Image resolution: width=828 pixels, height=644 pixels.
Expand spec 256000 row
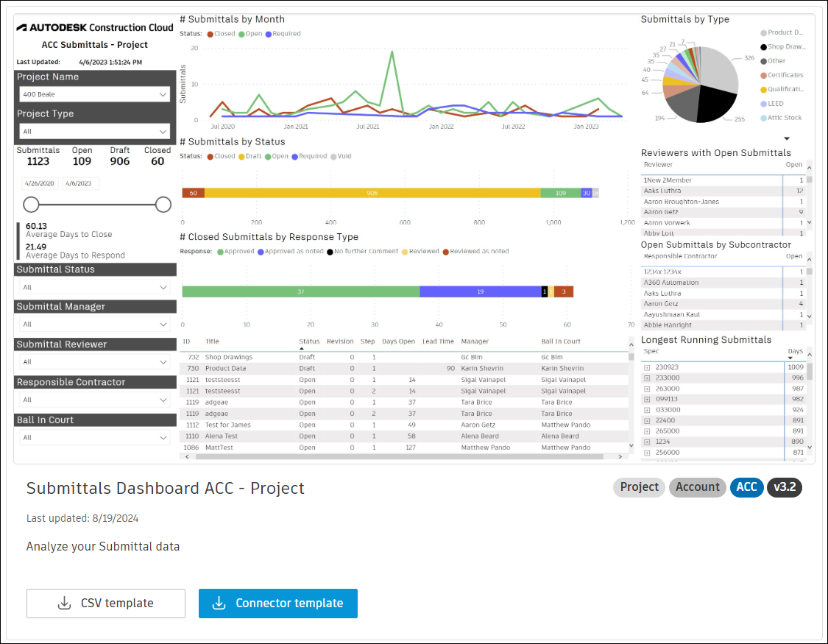[x=647, y=453]
